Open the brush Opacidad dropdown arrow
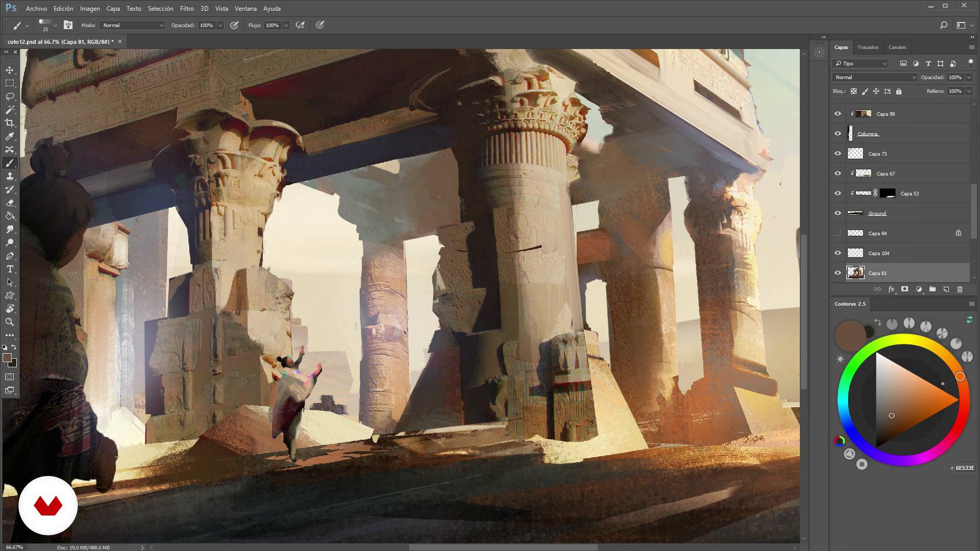Image resolution: width=980 pixels, height=551 pixels. click(x=220, y=25)
